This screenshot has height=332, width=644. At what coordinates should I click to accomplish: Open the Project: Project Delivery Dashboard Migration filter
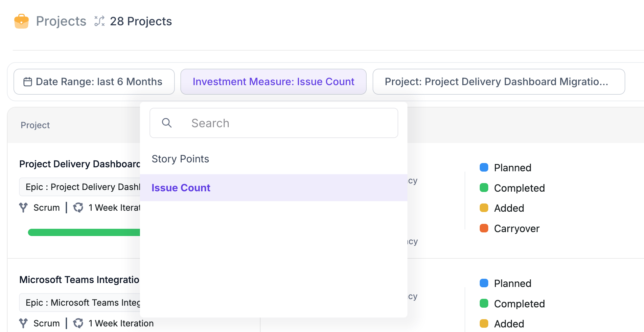point(499,82)
